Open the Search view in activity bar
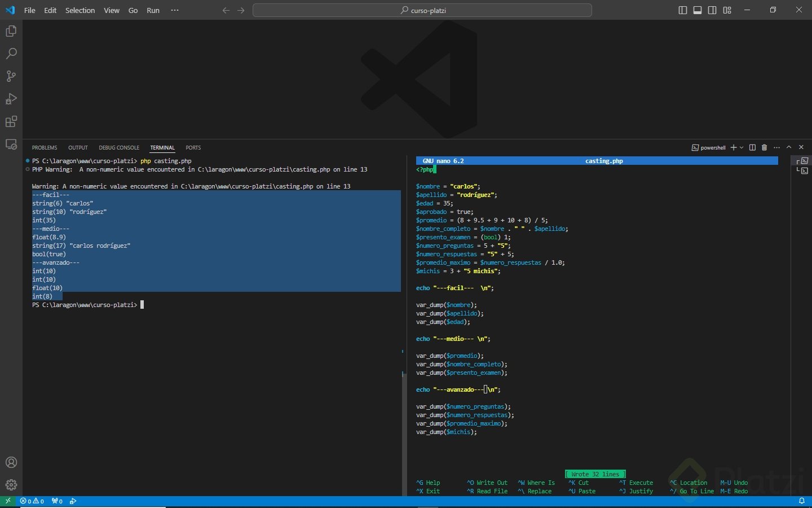812x508 pixels. tap(11, 54)
